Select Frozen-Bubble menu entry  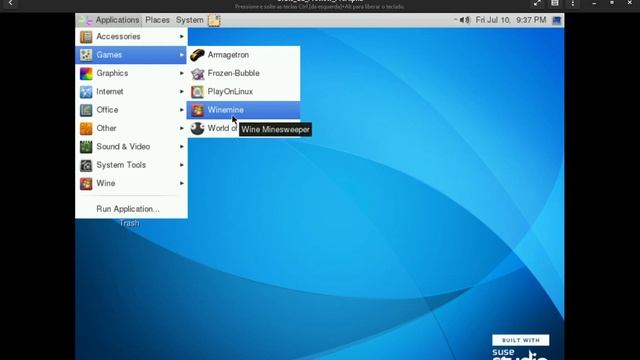[243, 73]
